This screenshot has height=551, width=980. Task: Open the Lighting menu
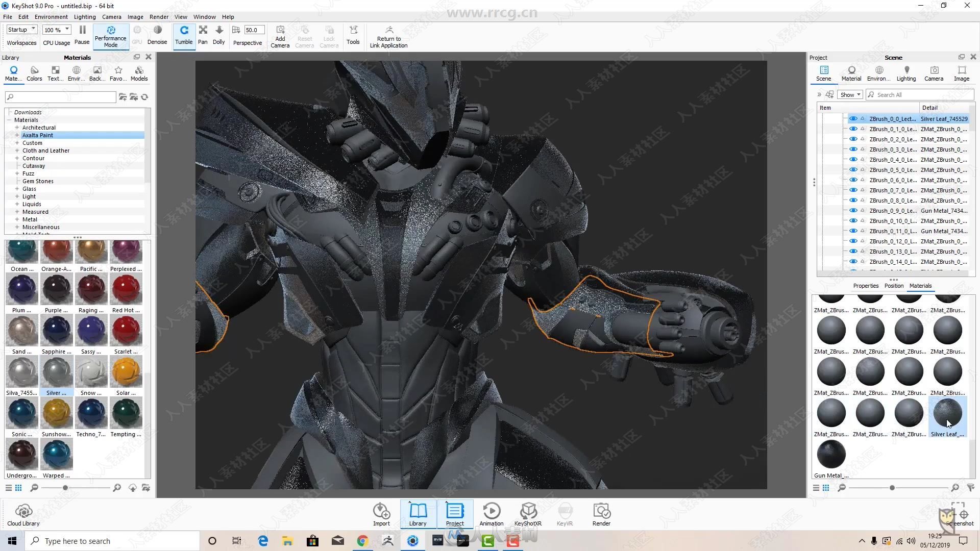[85, 17]
